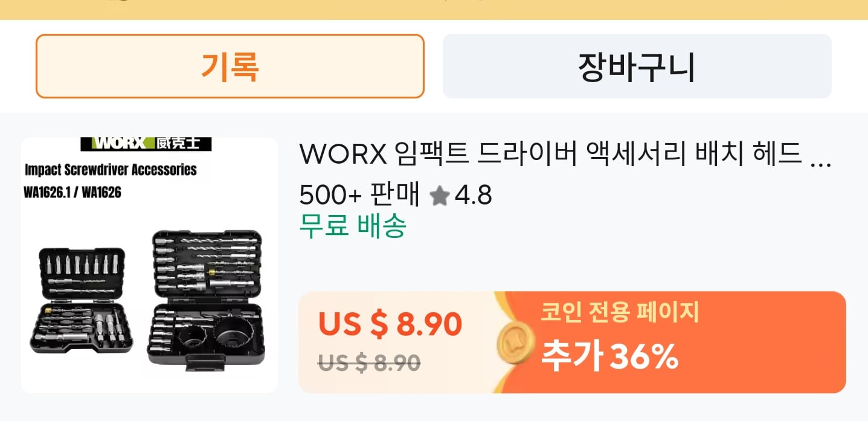Screen dimensions: 868x421
Task: Open the WORX 임팩트 드라이버 product title
Action: pos(565,155)
